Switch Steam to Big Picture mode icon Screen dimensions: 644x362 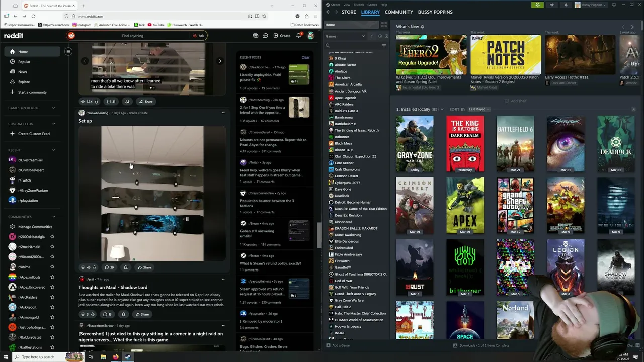pyautogui.click(x=614, y=5)
